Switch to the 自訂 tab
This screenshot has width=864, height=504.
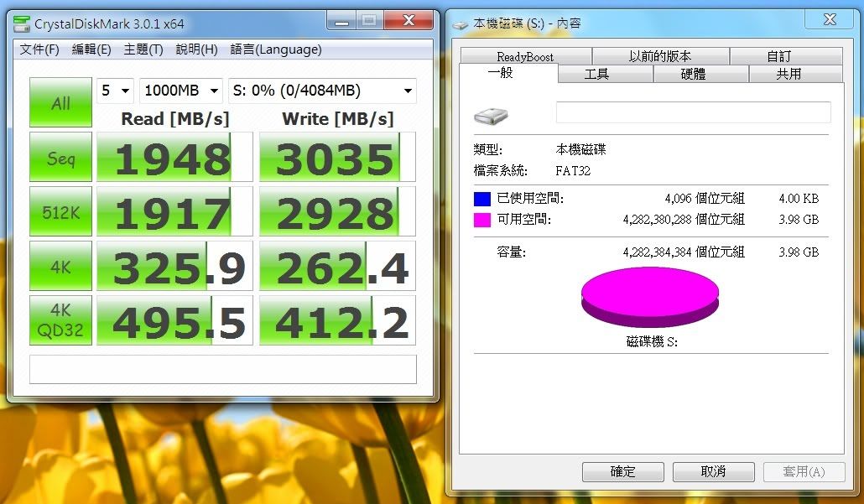pos(786,56)
